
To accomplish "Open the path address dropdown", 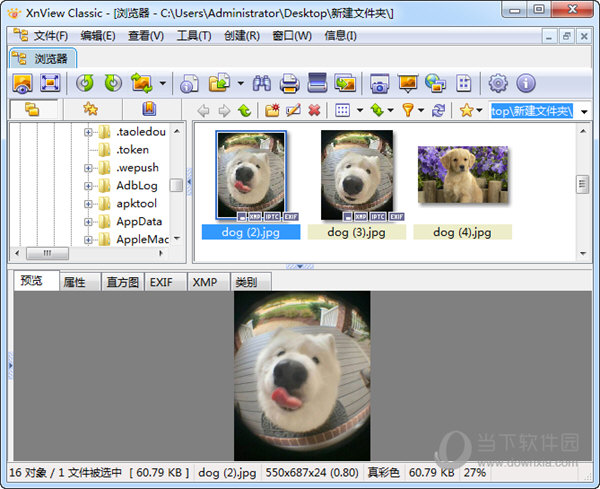I will [x=584, y=111].
